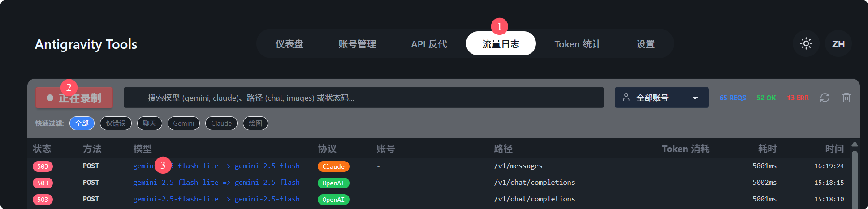Click the gemini-2.5-flash-lite model link at 15:18:15
868x209 pixels.
[x=176, y=183]
